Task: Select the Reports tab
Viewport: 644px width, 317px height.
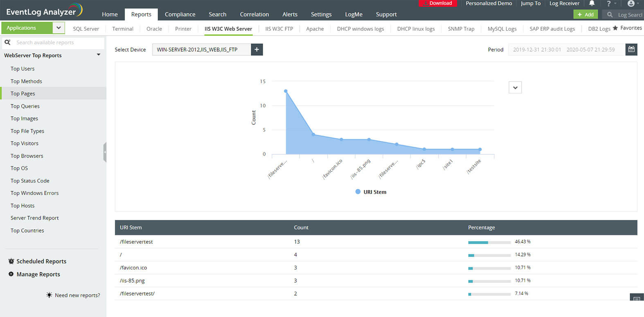Action: tap(141, 14)
